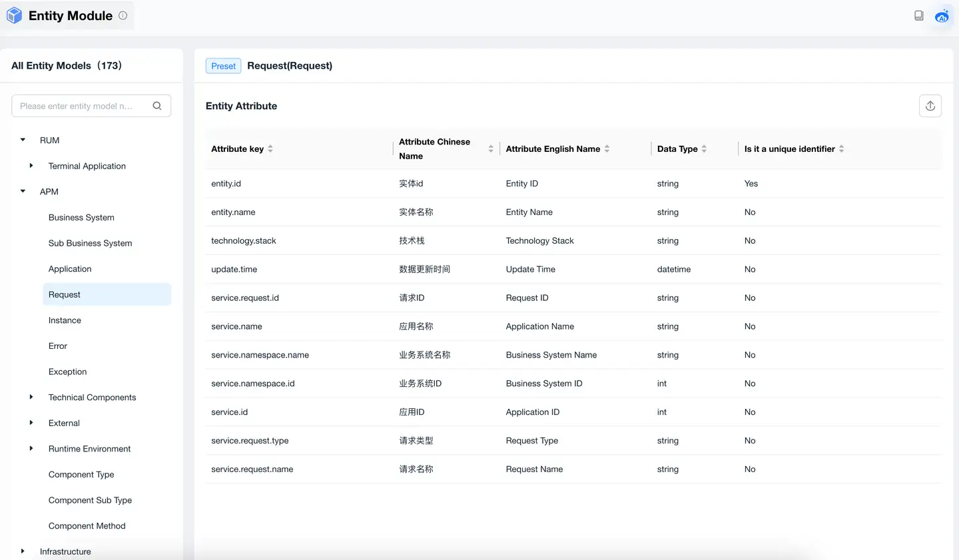Sort by Attribute English Name column
The image size is (959, 560).
[607, 149]
